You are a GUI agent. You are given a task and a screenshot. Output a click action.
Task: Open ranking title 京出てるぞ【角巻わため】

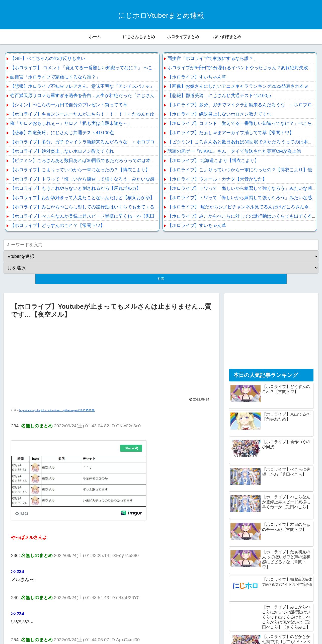point(286,417)
